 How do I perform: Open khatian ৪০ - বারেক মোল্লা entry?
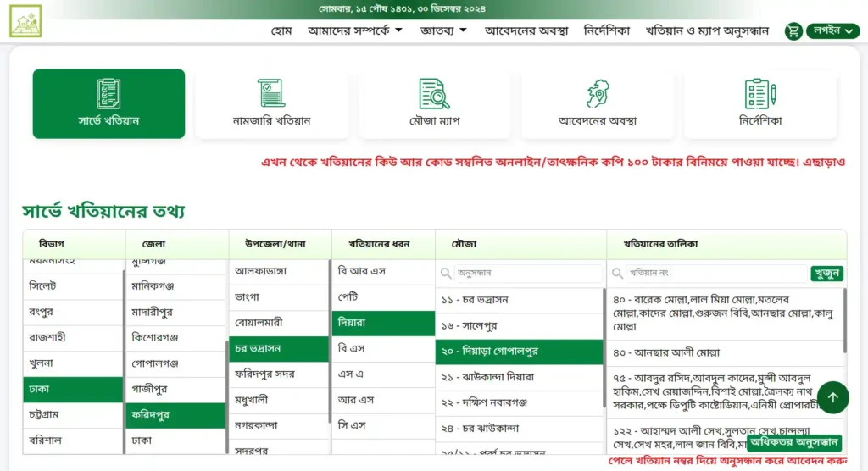725,313
